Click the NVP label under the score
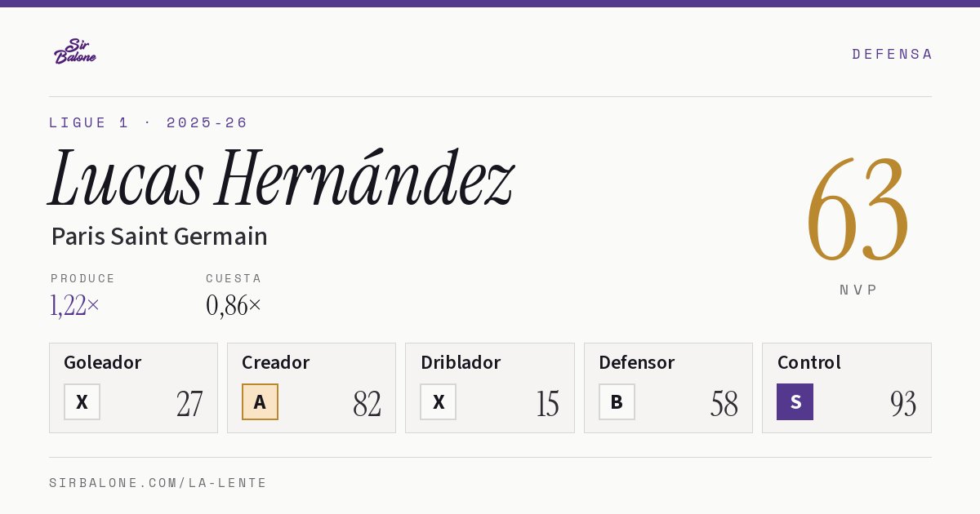980x514 pixels. (858, 290)
